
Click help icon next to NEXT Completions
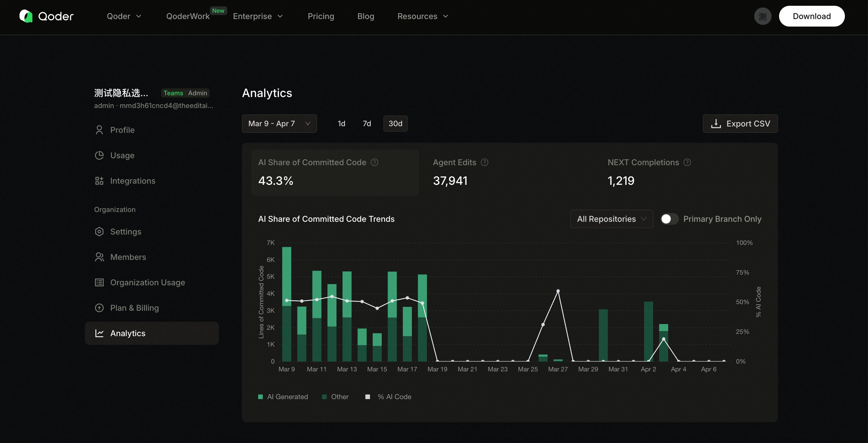click(x=687, y=162)
